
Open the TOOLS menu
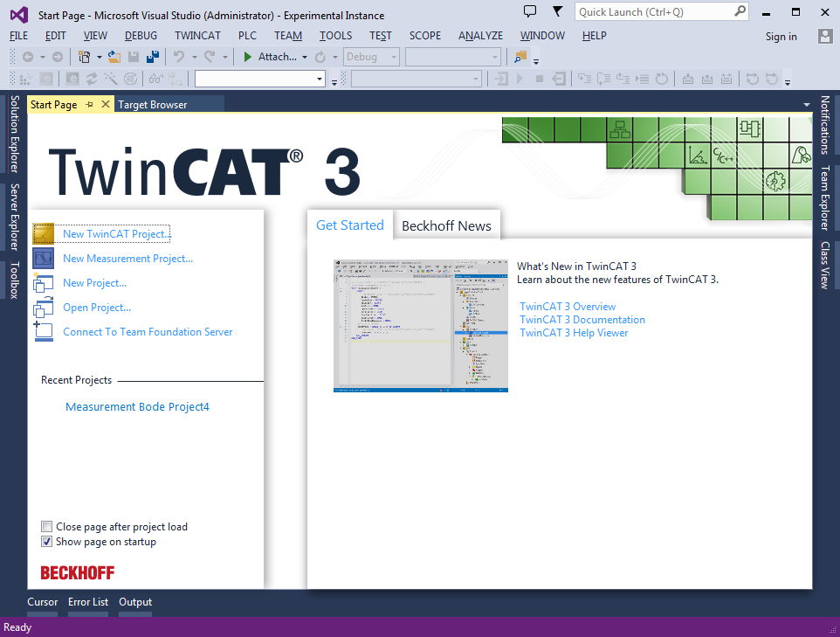pos(336,36)
